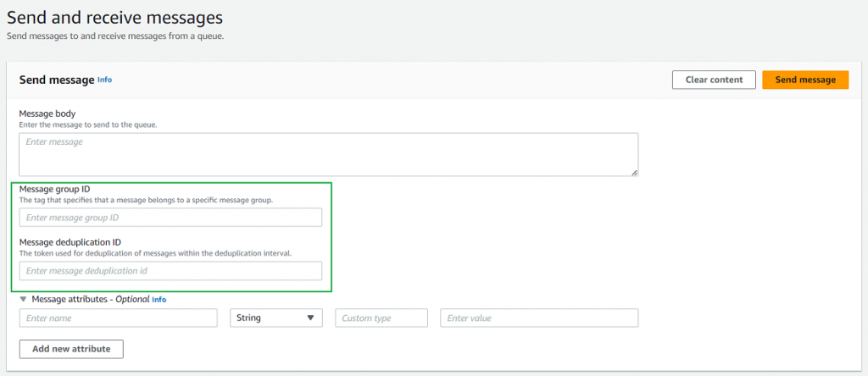Click the Message attributes - Optional label text
This screenshot has width=868, height=376.
[90, 299]
